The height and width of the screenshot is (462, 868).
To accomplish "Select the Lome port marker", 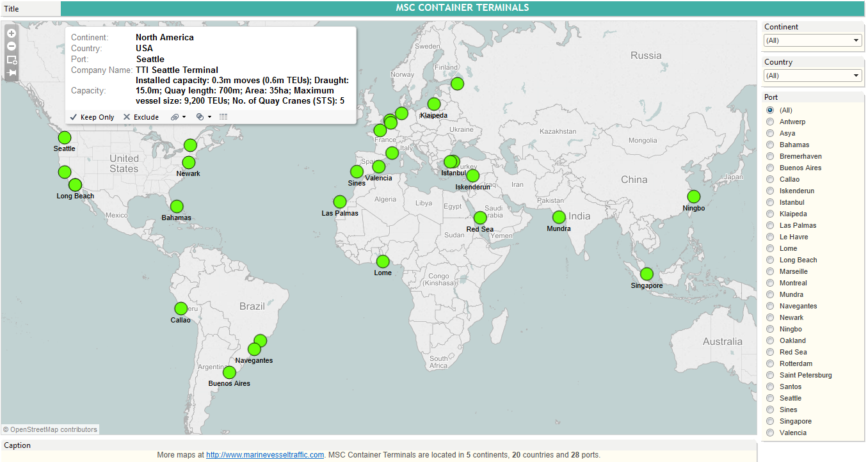I will (x=383, y=262).
